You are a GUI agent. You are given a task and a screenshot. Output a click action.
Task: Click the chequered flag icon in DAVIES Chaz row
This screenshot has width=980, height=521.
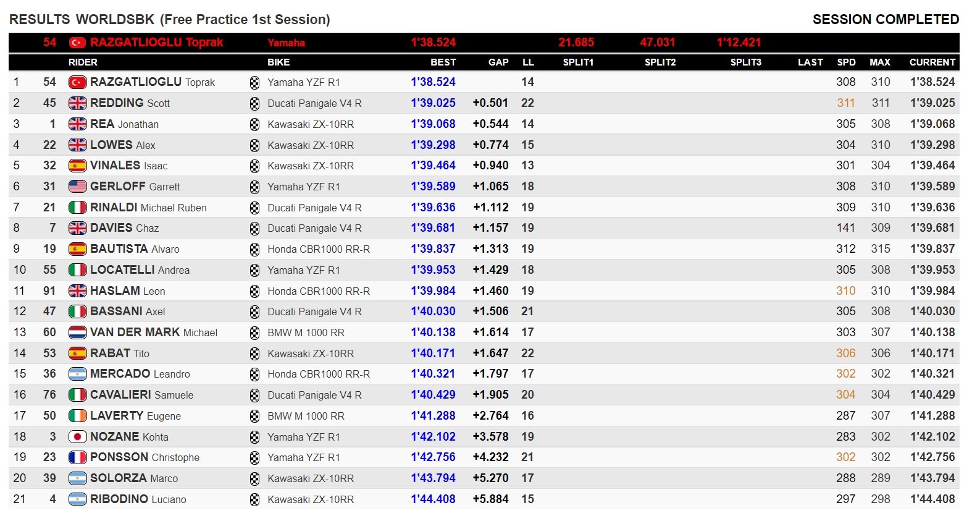(254, 229)
